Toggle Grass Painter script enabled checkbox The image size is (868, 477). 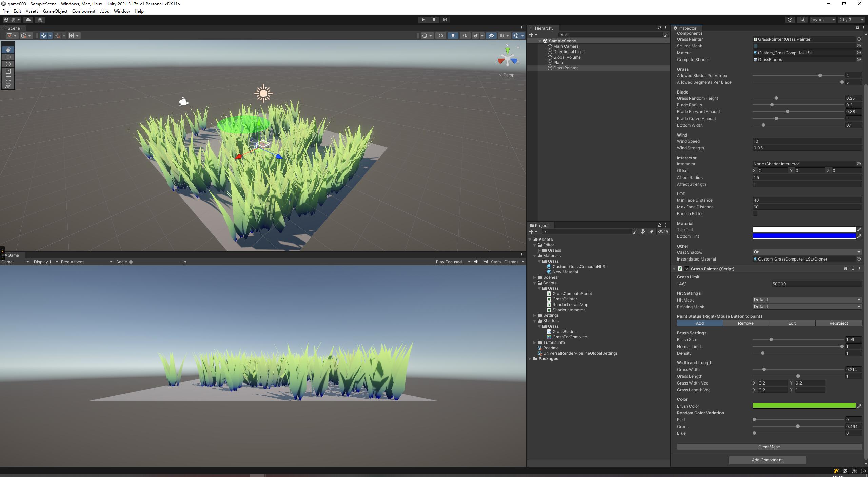(x=687, y=269)
